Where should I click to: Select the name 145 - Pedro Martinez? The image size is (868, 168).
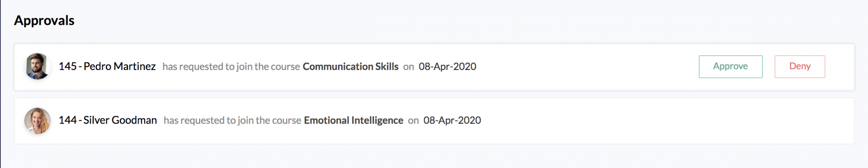click(x=107, y=67)
